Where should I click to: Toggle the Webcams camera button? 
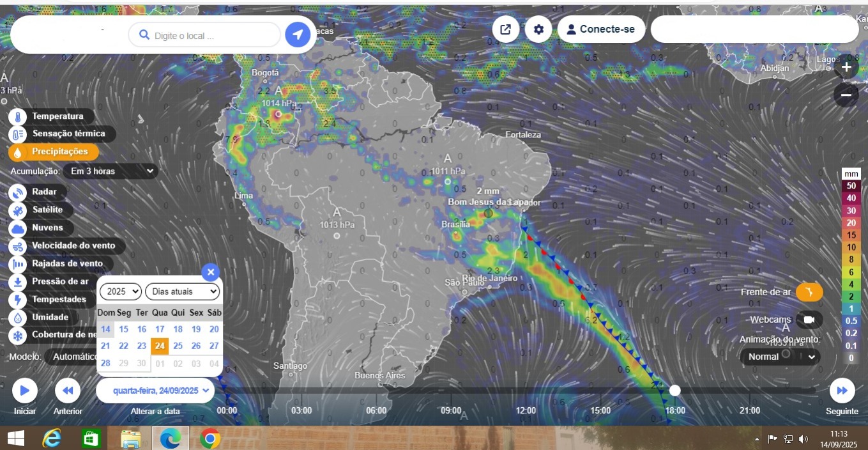[809, 319]
